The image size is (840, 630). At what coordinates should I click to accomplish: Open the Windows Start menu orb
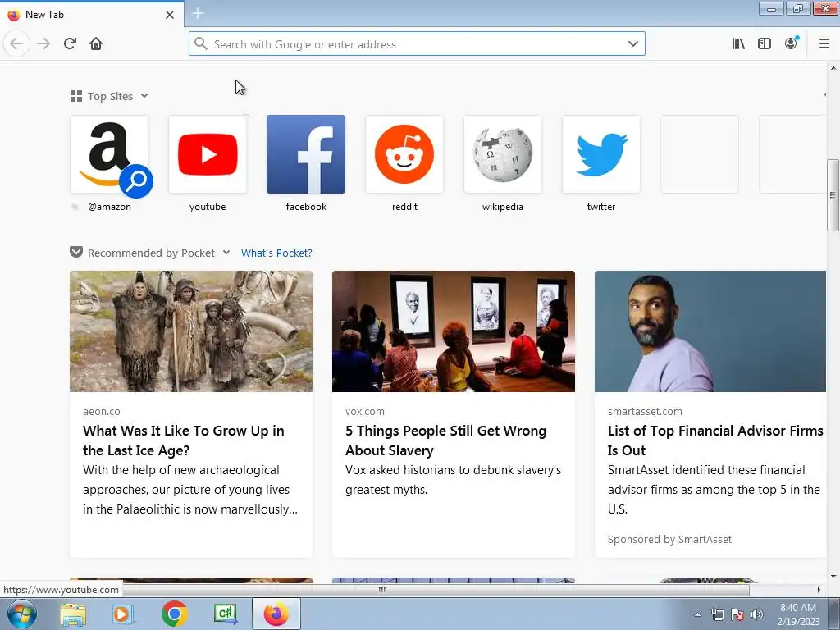pyautogui.click(x=21, y=614)
